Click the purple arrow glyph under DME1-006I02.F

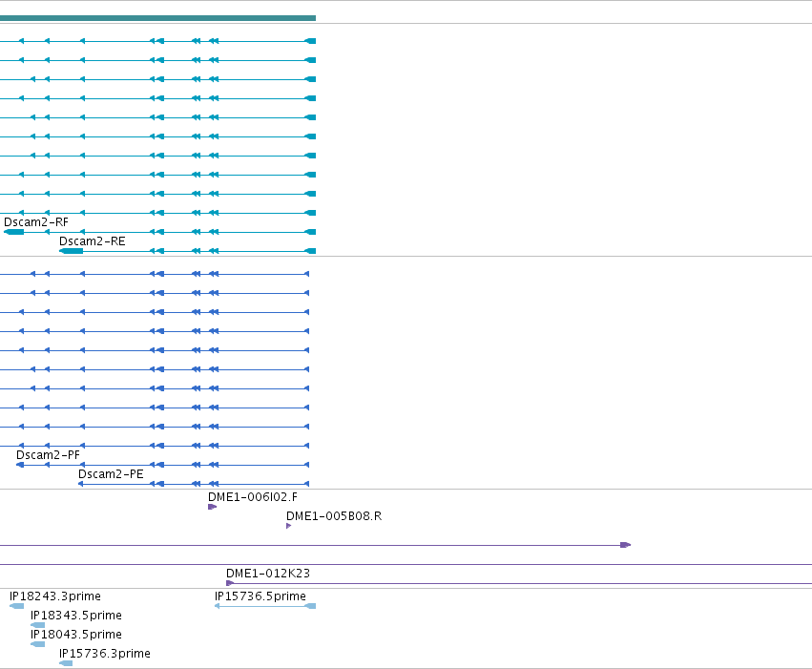point(213,507)
